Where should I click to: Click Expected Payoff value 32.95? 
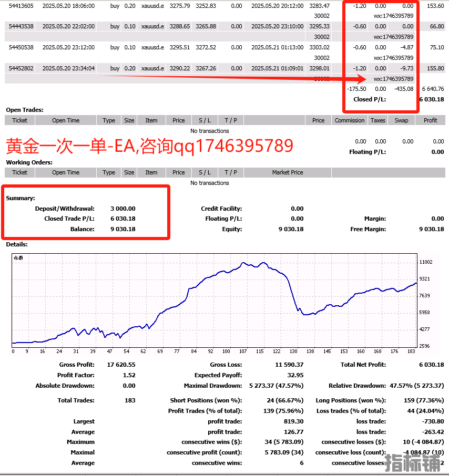tap(295, 375)
